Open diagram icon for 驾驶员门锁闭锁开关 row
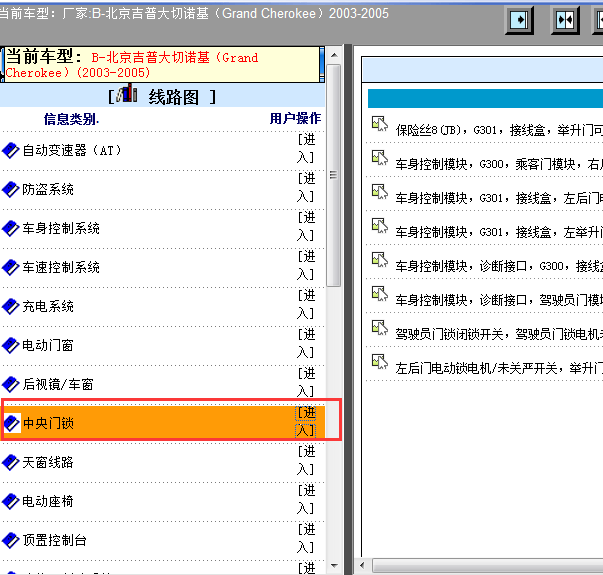The width and height of the screenshot is (603, 575). (380, 328)
